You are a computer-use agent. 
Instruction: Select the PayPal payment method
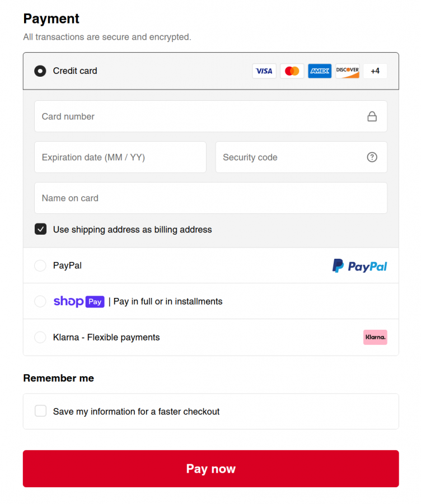click(40, 265)
